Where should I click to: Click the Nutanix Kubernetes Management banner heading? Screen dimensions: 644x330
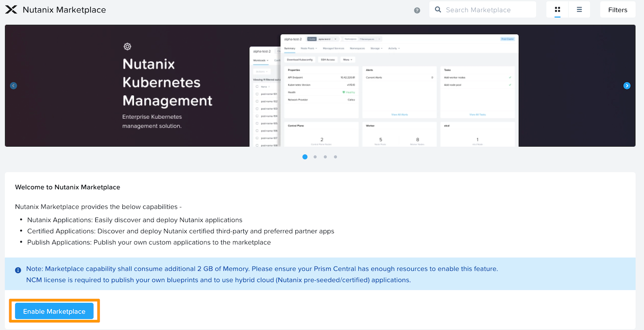pos(167,82)
